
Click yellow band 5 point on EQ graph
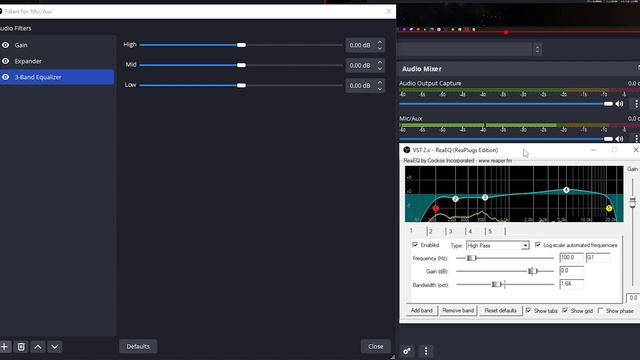tap(609, 208)
